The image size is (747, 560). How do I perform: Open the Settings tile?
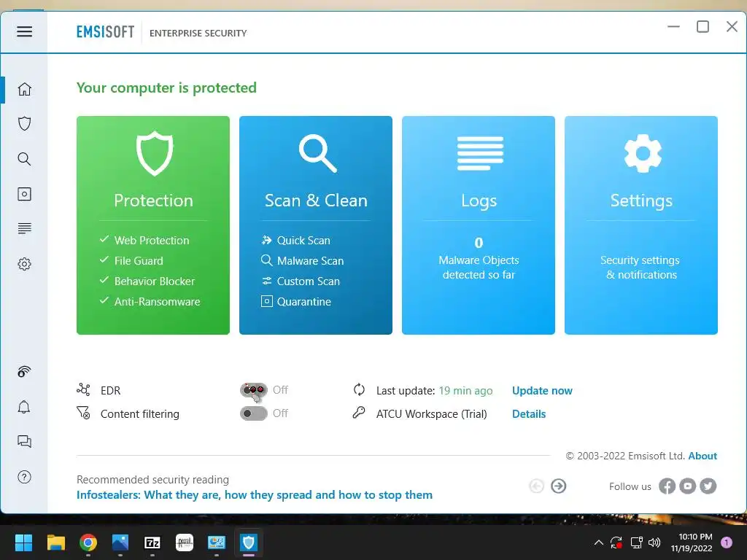click(x=641, y=225)
